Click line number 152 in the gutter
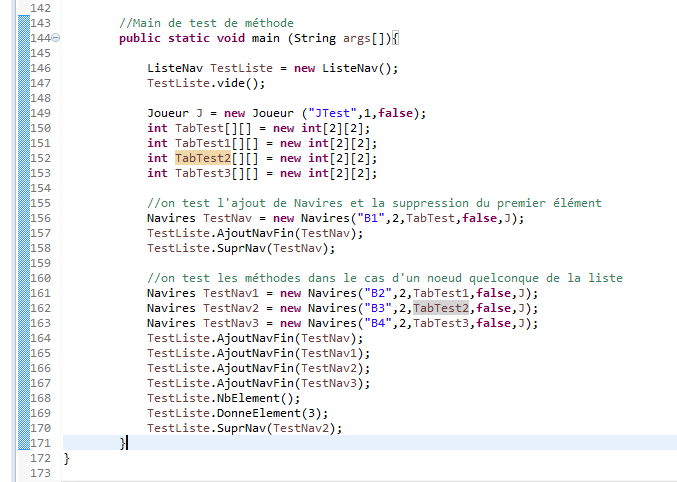Viewport: 677px width, 482px height. coord(41,158)
